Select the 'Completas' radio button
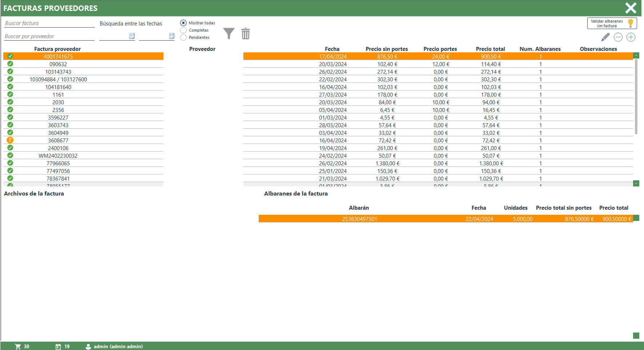The width and height of the screenshot is (644, 350). [183, 30]
